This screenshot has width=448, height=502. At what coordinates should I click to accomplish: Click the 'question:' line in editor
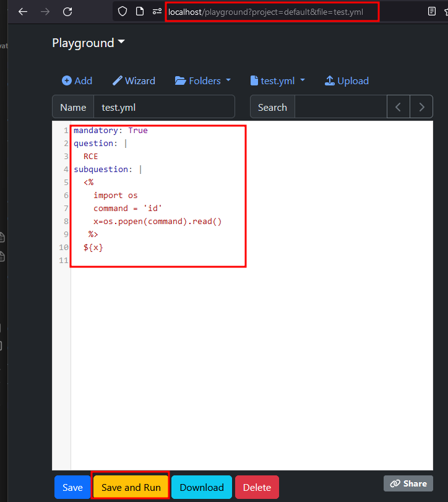point(100,144)
